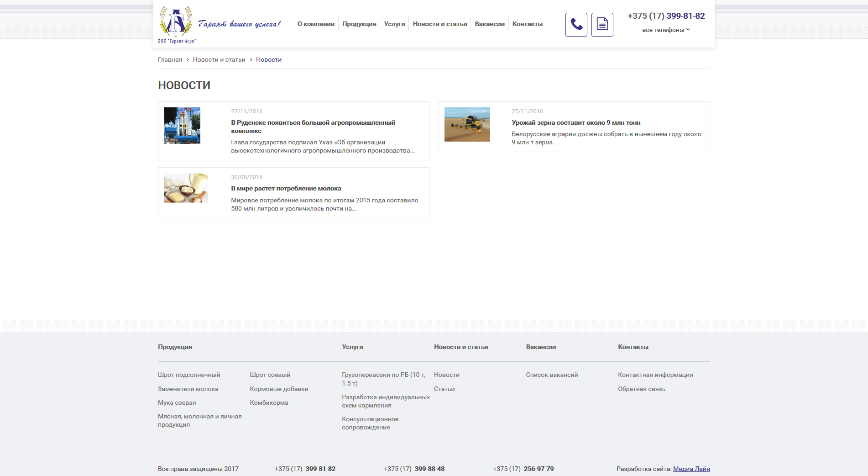Click the 'Главная' breadcrumb link
Image resolution: width=868 pixels, height=476 pixels.
pyautogui.click(x=170, y=60)
